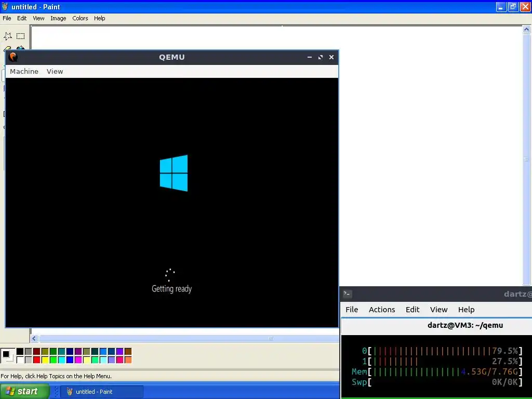Viewport: 532px width, 399px height.
Task: Open the View menu in Paint
Action: 38,18
